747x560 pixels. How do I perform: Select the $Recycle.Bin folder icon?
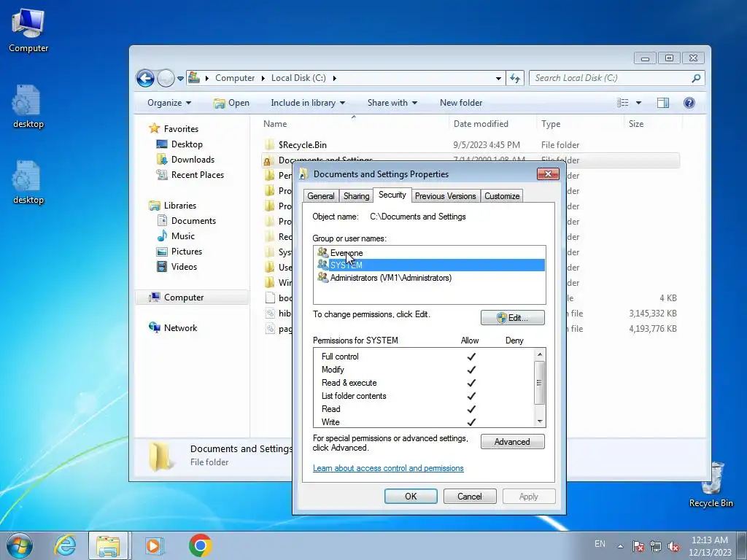click(x=270, y=145)
